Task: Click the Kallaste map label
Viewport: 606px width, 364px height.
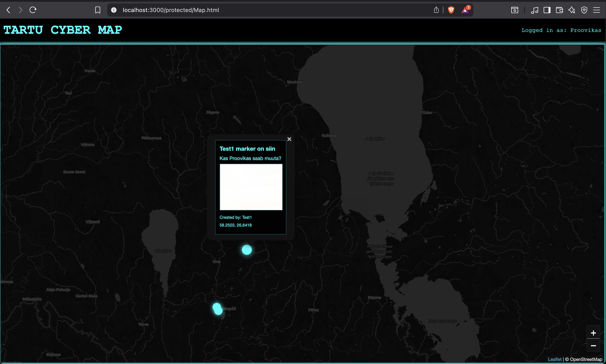Action: pos(329,135)
